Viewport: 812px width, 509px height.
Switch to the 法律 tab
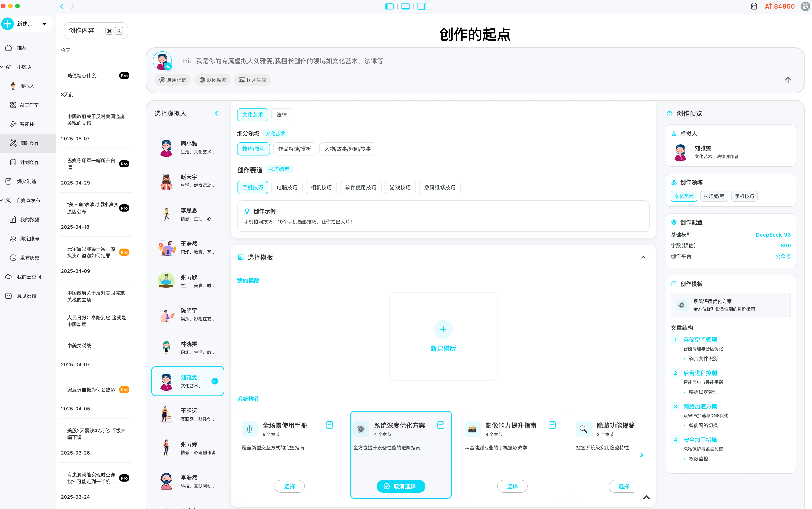[281, 115]
